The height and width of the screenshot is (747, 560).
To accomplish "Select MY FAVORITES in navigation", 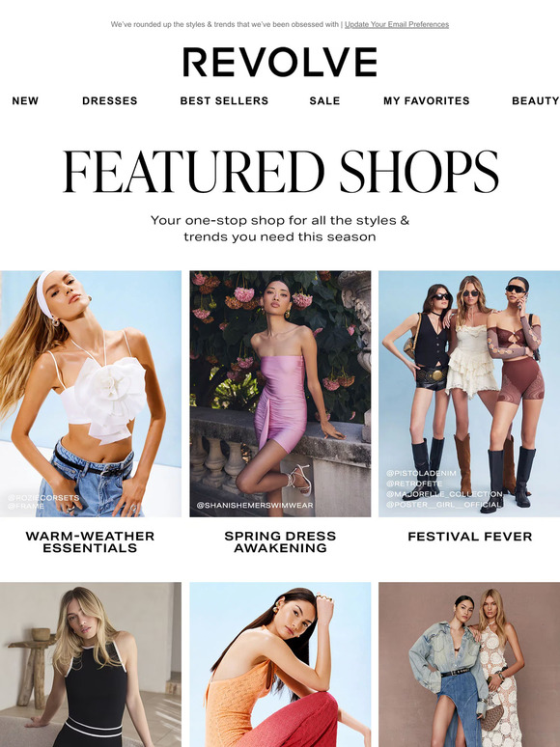I will point(427,101).
